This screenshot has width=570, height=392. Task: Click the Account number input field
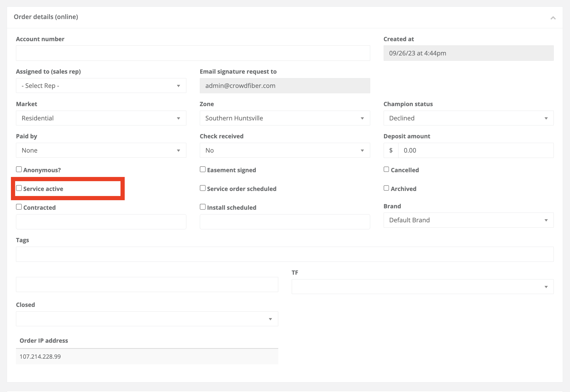click(x=193, y=53)
